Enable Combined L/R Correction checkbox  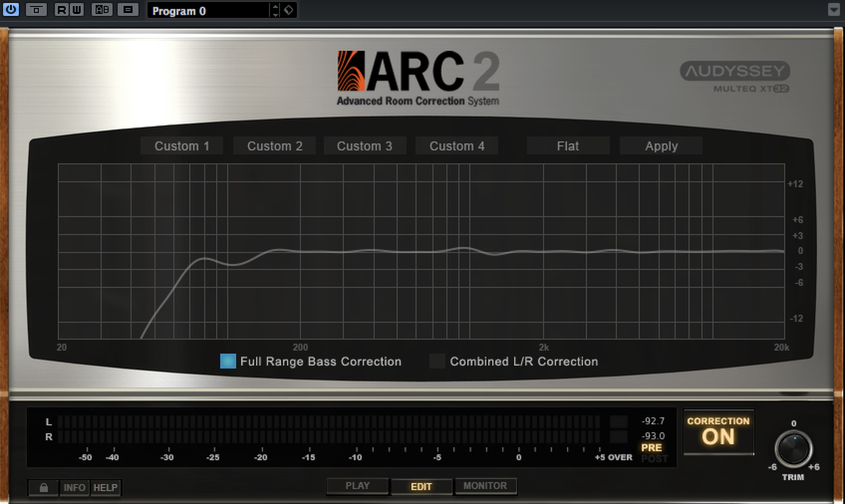point(438,361)
